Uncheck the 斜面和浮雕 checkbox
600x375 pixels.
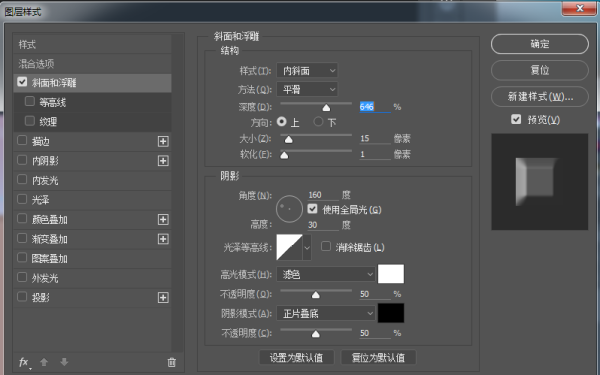[22, 82]
